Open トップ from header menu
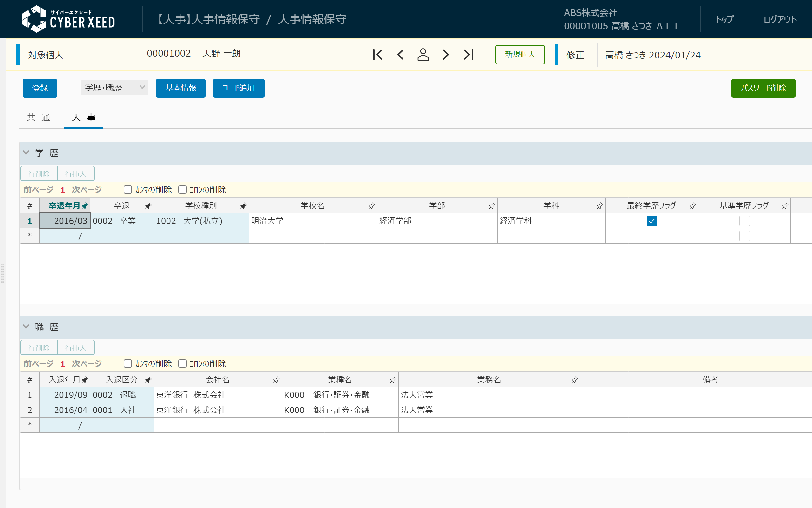The image size is (812, 508). (724, 19)
